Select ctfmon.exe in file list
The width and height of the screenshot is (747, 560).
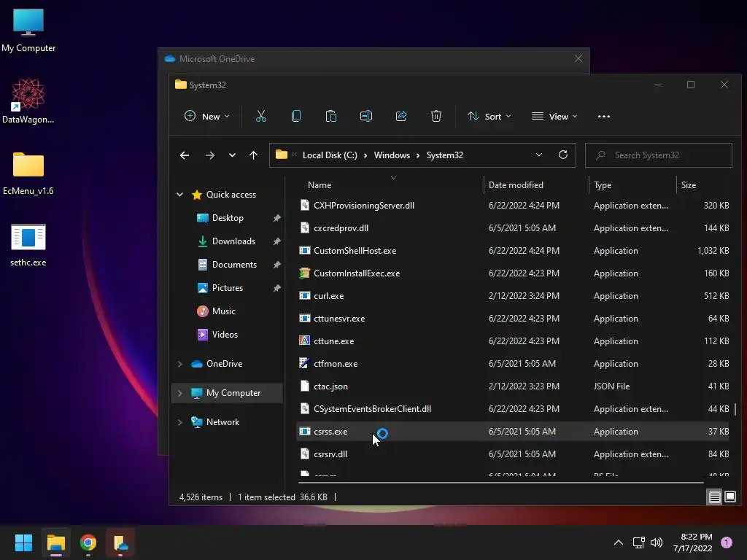click(x=513, y=364)
